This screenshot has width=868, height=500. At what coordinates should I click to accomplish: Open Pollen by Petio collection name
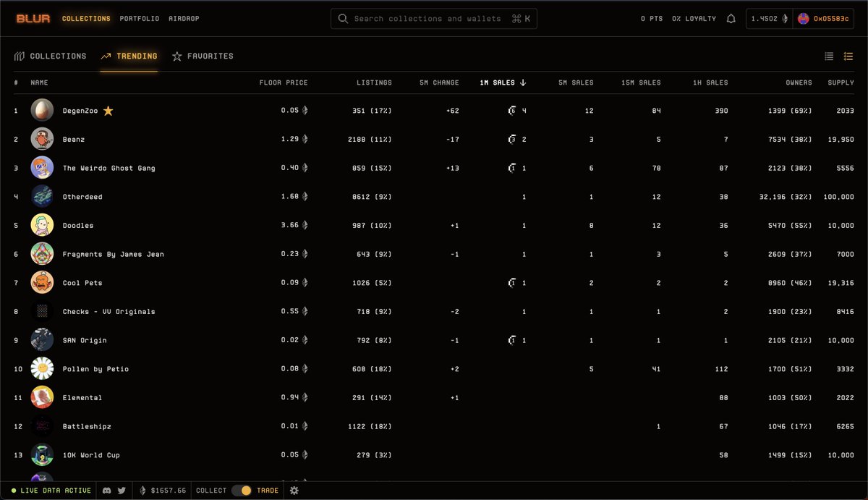[95, 369]
